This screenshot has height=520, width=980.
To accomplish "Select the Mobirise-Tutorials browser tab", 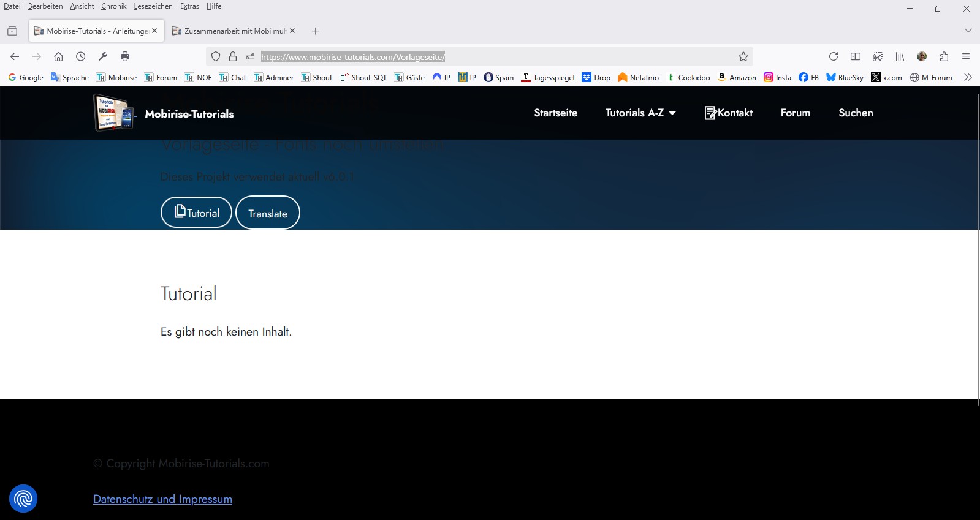I will click(96, 31).
